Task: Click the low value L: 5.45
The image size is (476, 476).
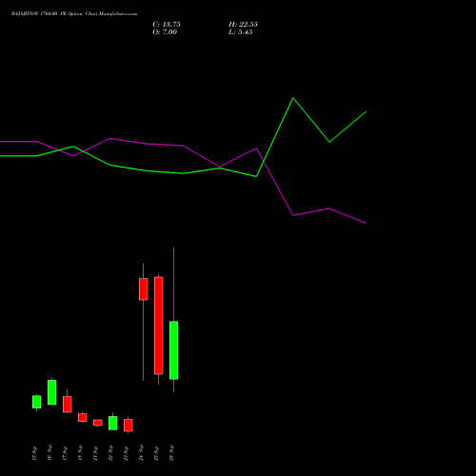Action: click(x=241, y=32)
